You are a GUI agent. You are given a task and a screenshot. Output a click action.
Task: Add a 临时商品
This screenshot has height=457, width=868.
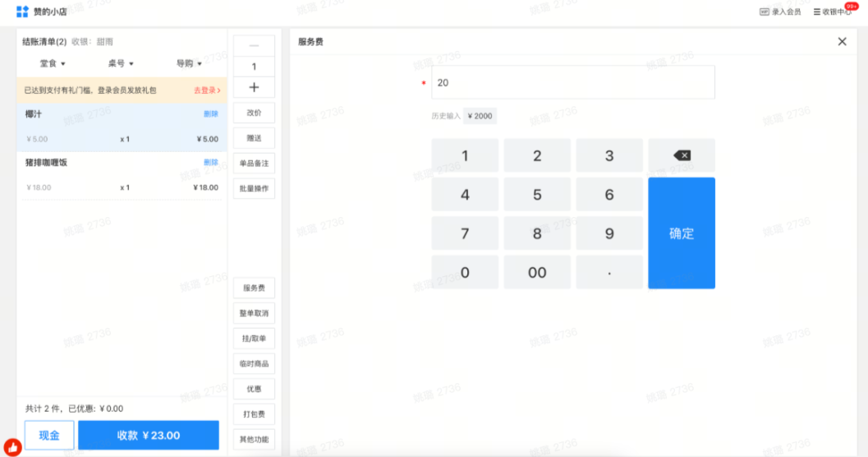pyautogui.click(x=254, y=364)
